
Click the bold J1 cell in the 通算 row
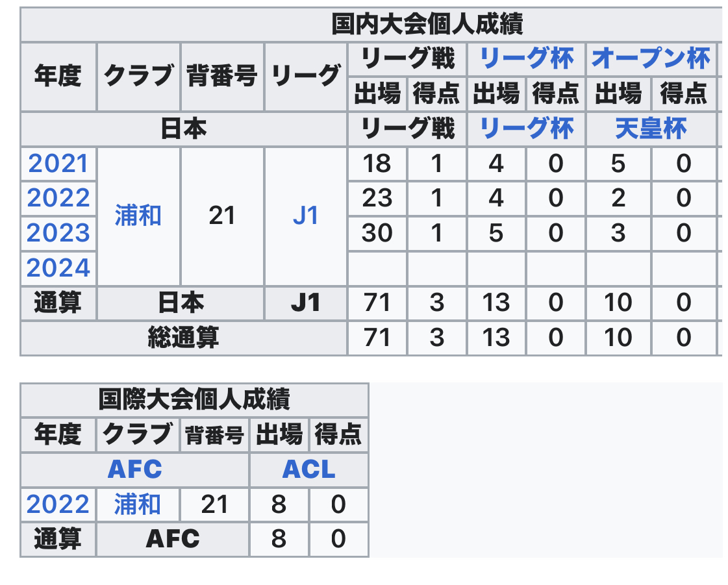coord(305,303)
